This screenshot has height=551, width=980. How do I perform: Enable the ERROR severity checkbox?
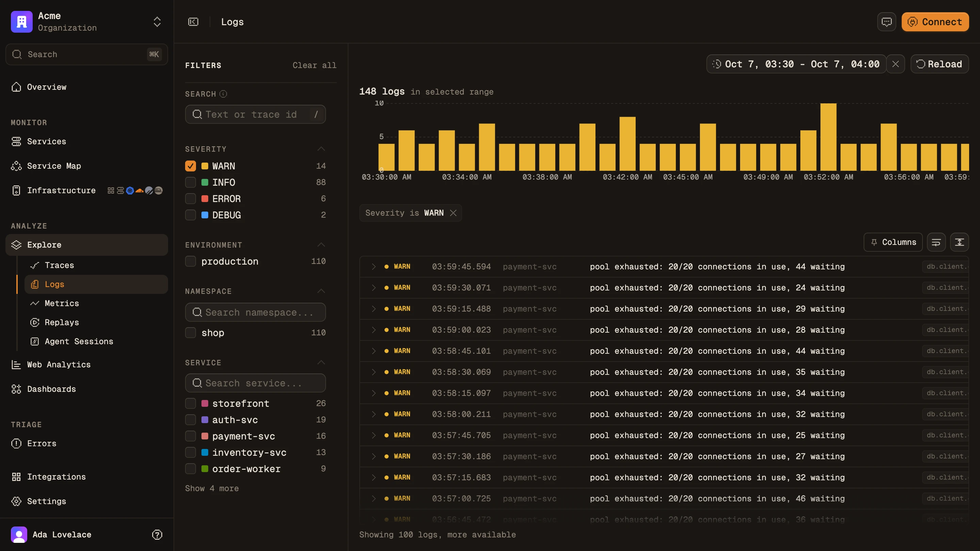191,199
